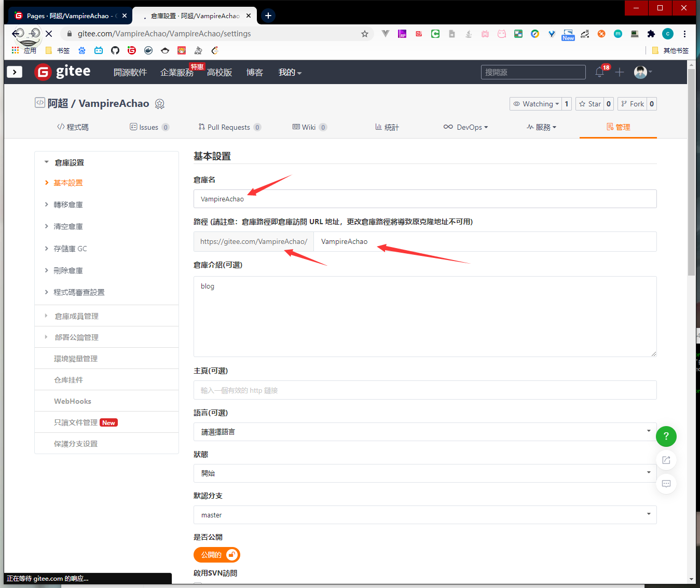Click the floating external share icon
700x588 pixels.
tap(666, 460)
